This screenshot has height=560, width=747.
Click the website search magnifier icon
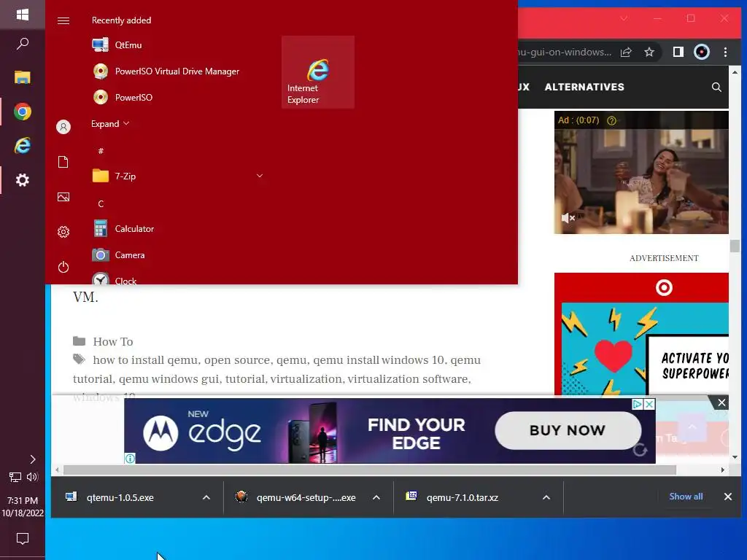(716, 87)
